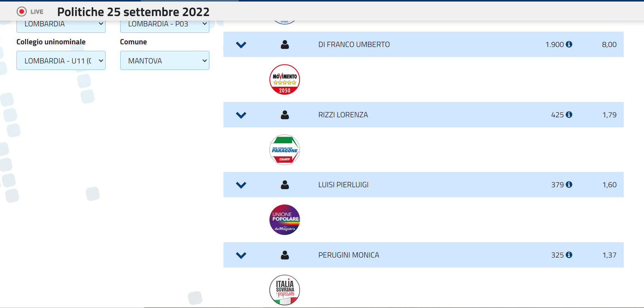
Task: Click person icon for Perugini Monica
Action: [x=285, y=255]
